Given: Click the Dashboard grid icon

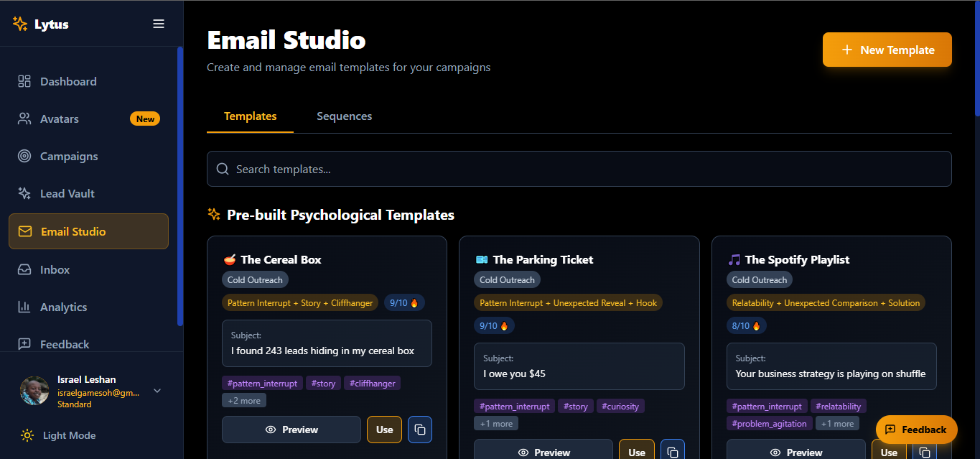Looking at the screenshot, I should tap(24, 81).
